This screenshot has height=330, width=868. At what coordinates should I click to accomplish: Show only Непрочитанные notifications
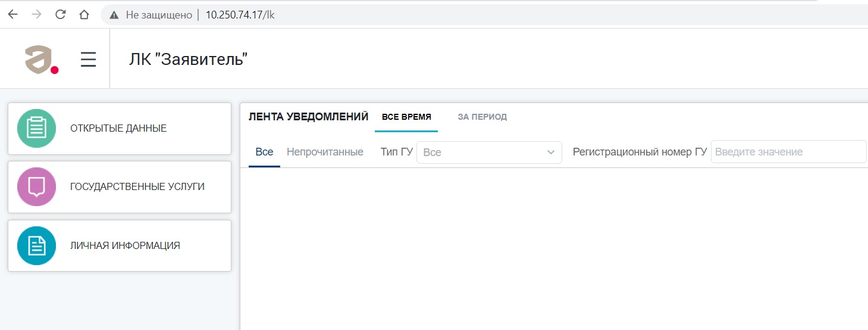[x=325, y=152]
